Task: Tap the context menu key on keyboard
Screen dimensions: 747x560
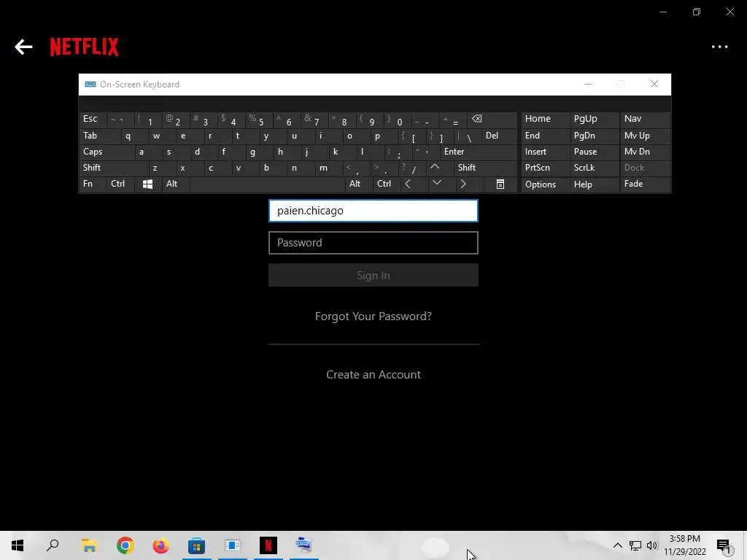Action: point(500,184)
